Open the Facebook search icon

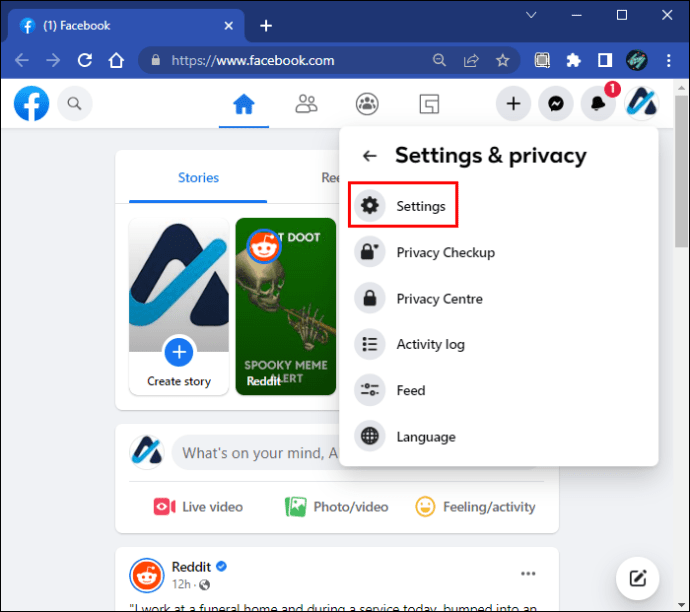74,103
